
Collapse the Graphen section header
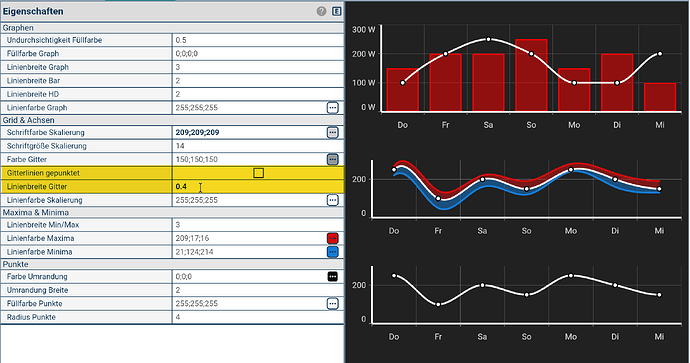point(172,28)
